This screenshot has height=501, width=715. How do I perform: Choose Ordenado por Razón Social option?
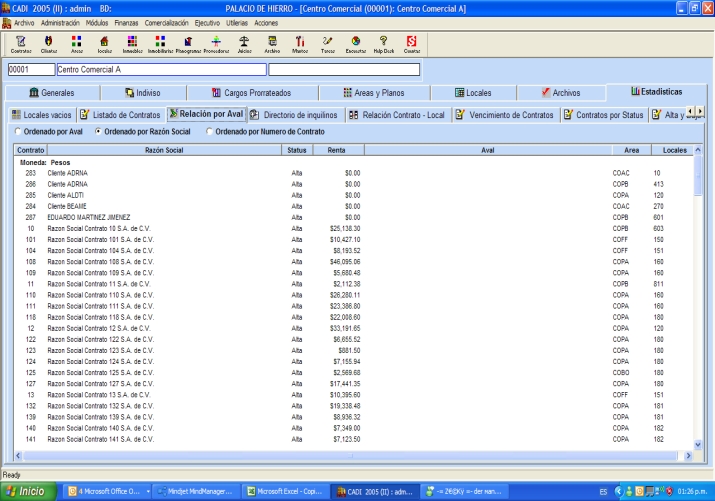click(x=98, y=131)
